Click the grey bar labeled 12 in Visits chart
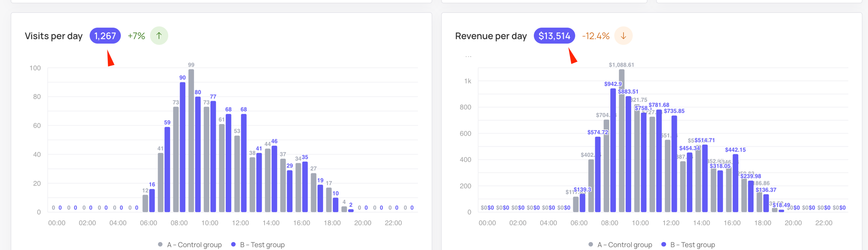Image resolution: width=868 pixels, height=250 pixels. click(x=145, y=203)
